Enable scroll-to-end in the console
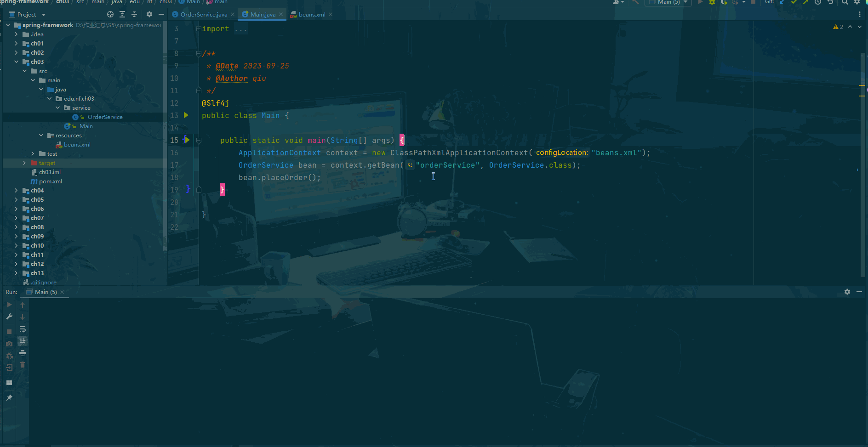Screen dimensions: 868x447 point(22,341)
